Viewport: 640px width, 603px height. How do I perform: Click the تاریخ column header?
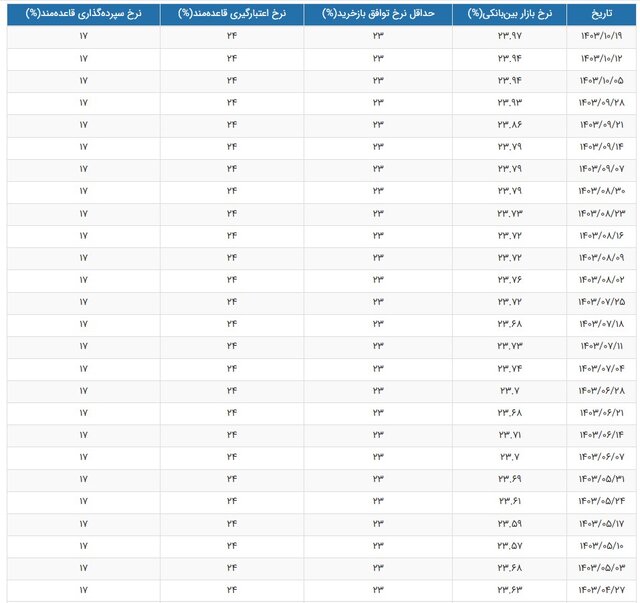(x=594, y=14)
